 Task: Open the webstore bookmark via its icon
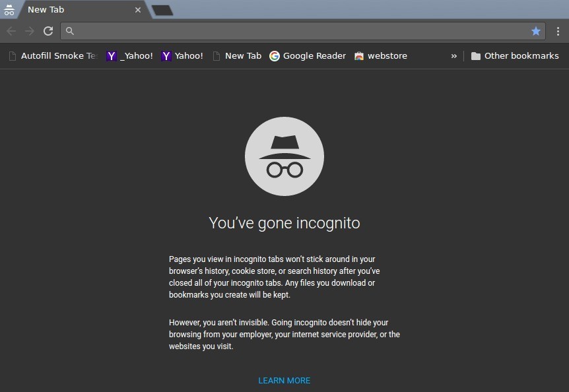(x=358, y=55)
